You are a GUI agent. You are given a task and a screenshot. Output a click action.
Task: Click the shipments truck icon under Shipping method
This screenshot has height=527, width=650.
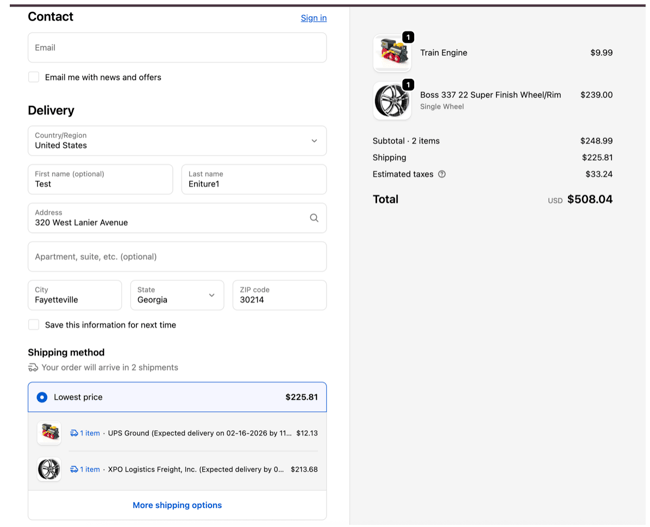coord(33,368)
